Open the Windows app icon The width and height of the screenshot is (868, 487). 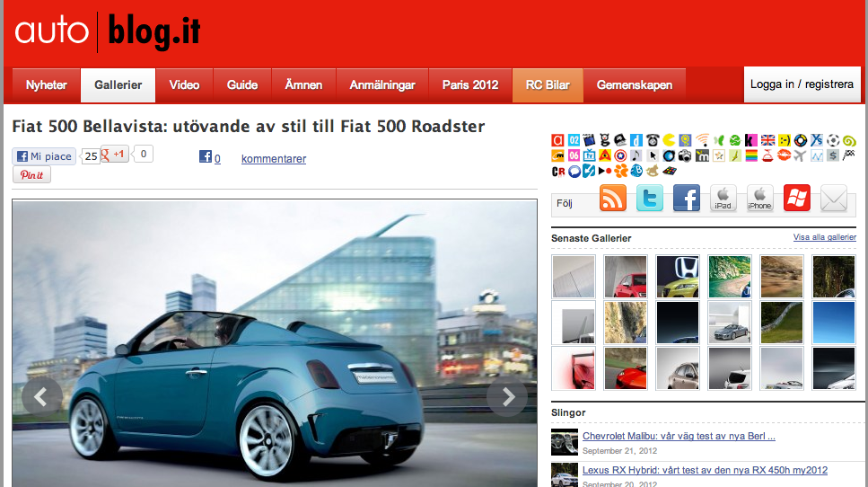point(797,199)
